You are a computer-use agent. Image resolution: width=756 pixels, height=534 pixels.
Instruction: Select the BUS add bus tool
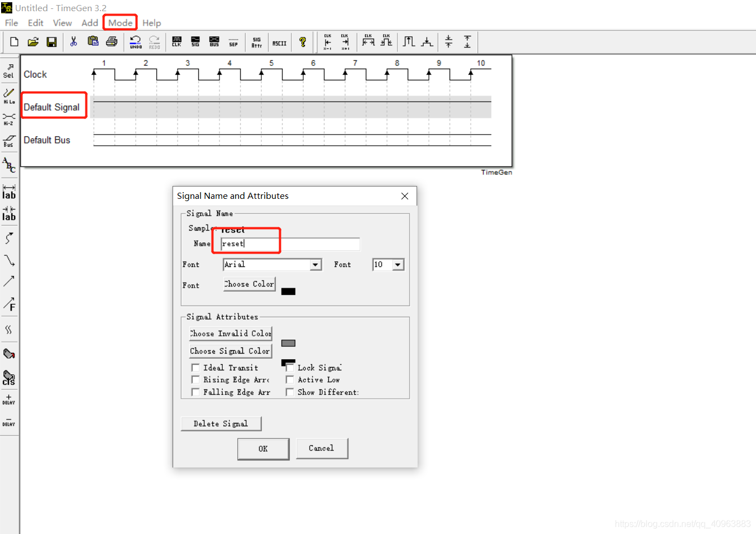click(214, 41)
